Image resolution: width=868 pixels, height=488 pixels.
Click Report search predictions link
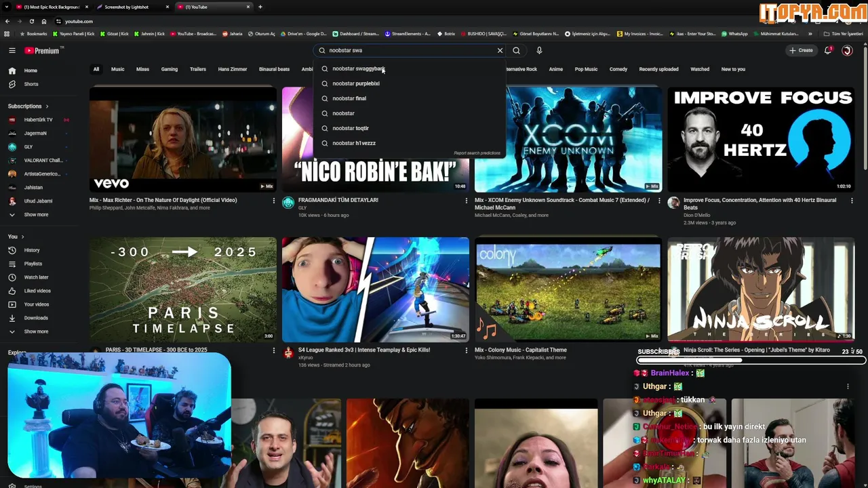(477, 153)
